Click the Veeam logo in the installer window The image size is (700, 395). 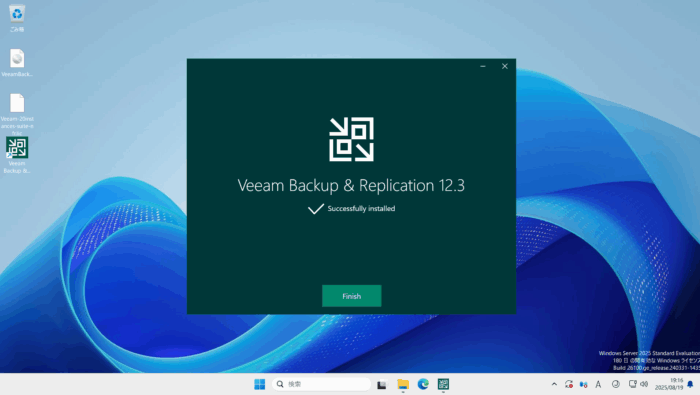[351, 139]
